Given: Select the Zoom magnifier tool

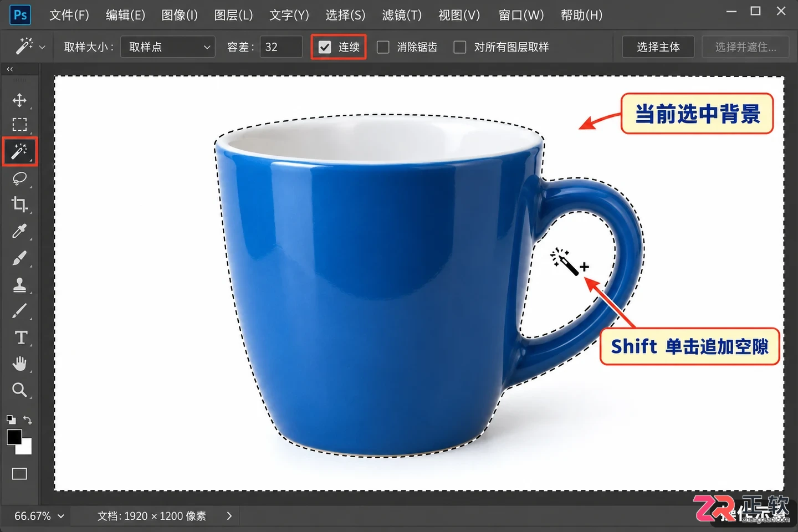Looking at the screenshot, I should click(x=19, y=390).
